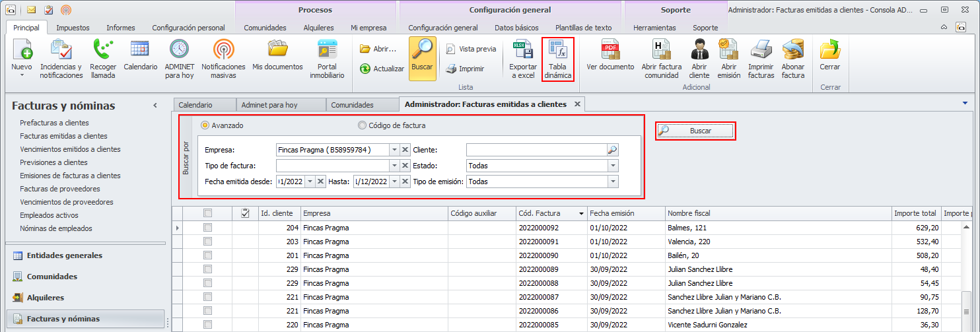This screenshot has width=980, height=332.
Task: Switch to the Comunidades document tab
Action: pyautogui.click(x=352, y=105)
